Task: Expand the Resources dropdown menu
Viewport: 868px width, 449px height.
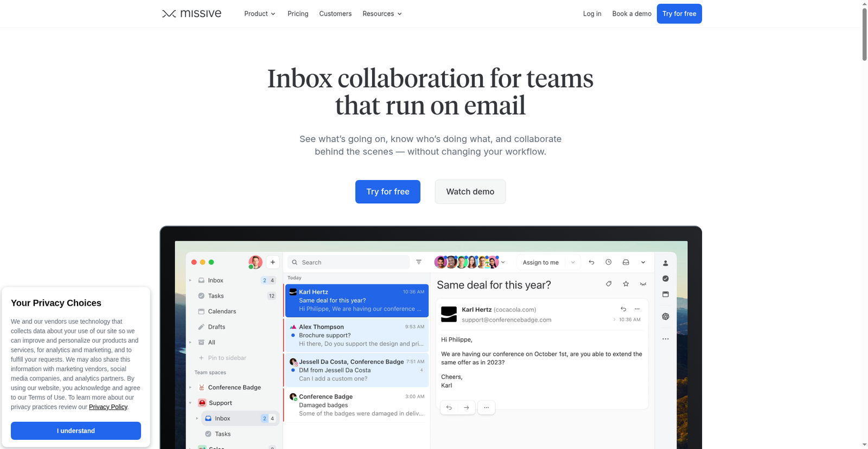Action: (x=382, y=14)
